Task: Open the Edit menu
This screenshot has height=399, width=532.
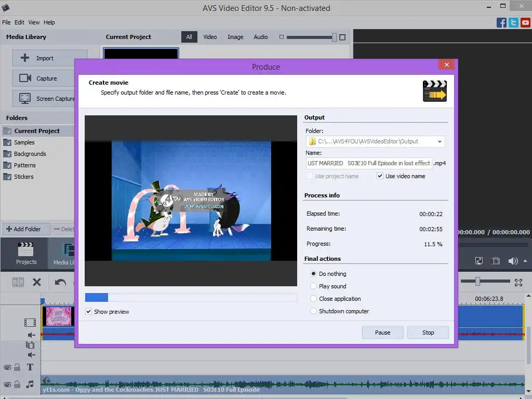Action: [x=19, y=22]
